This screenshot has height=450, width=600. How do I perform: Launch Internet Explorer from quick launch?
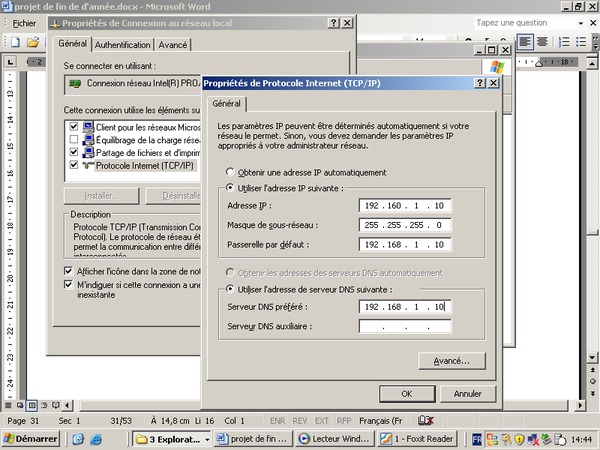tap(96, 439)
